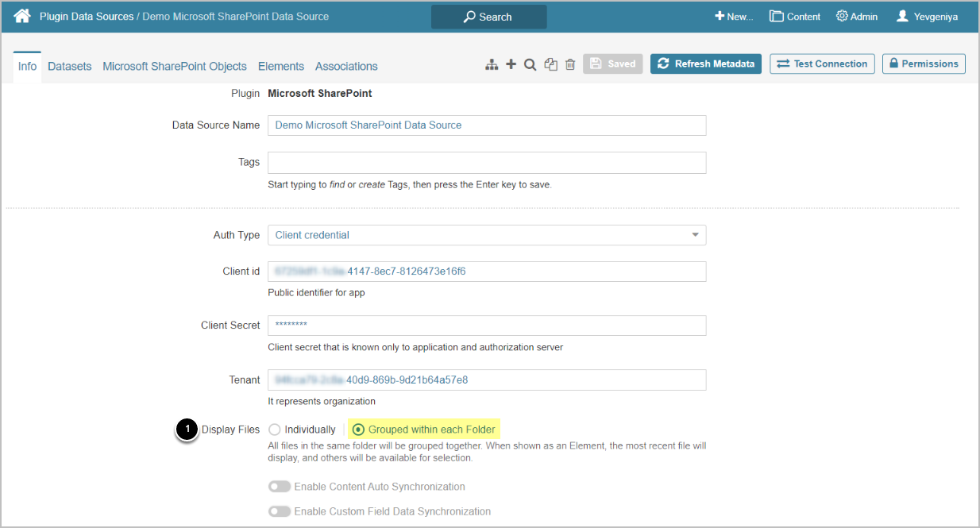This screenshot has height=528, width=980.
Task: Click the Tags input field
Action: pyautogui.click(x=486, y=163)
